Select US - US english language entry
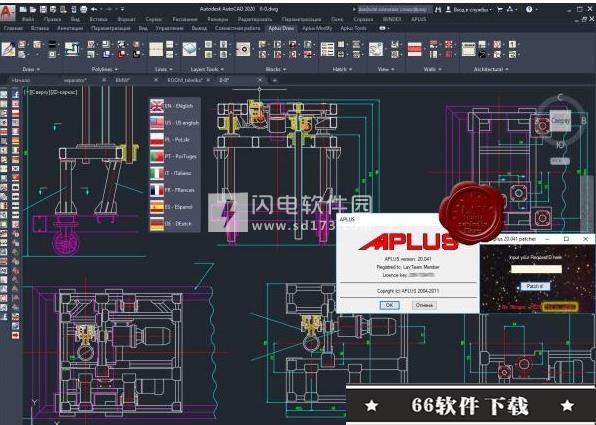Image resolution: width=596 pixels, height=425 pixels. pos(174,123)
